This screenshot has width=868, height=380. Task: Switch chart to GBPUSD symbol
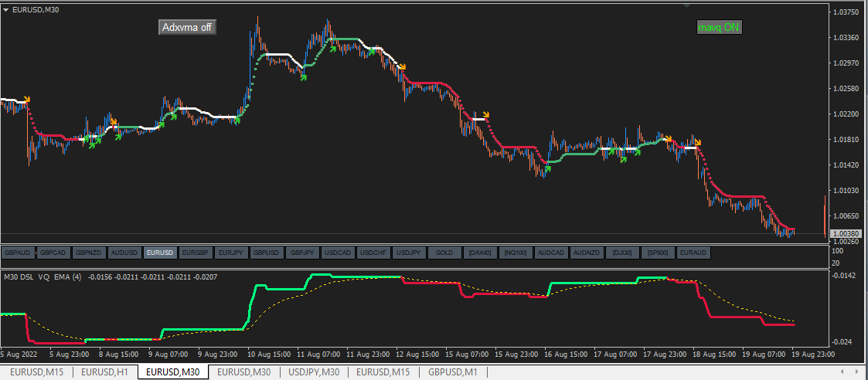[x=267, y=253]
